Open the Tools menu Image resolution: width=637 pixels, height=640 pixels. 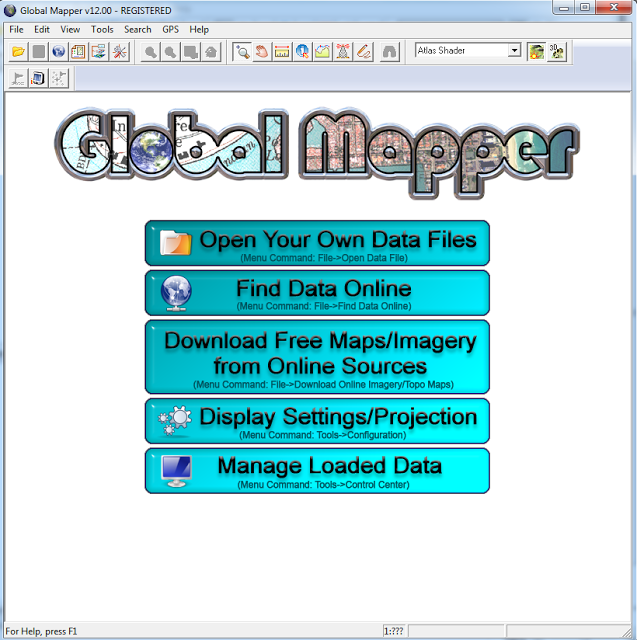click(102, 29)
